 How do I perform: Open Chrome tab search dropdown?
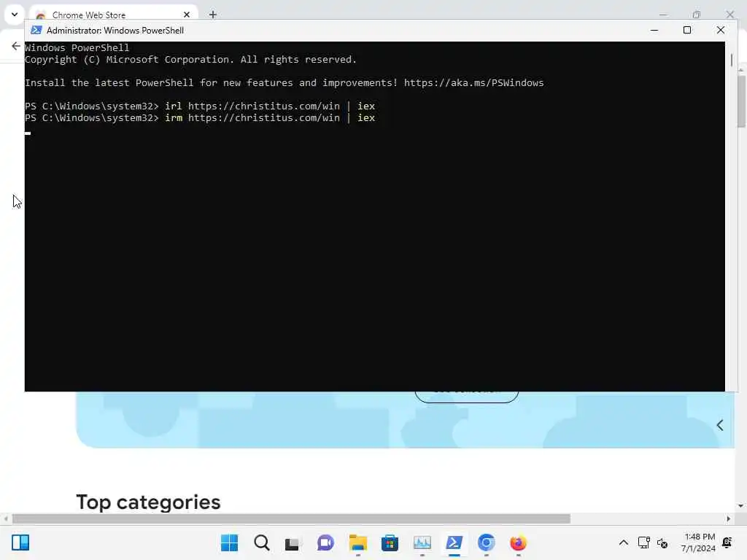pos(15,15)
